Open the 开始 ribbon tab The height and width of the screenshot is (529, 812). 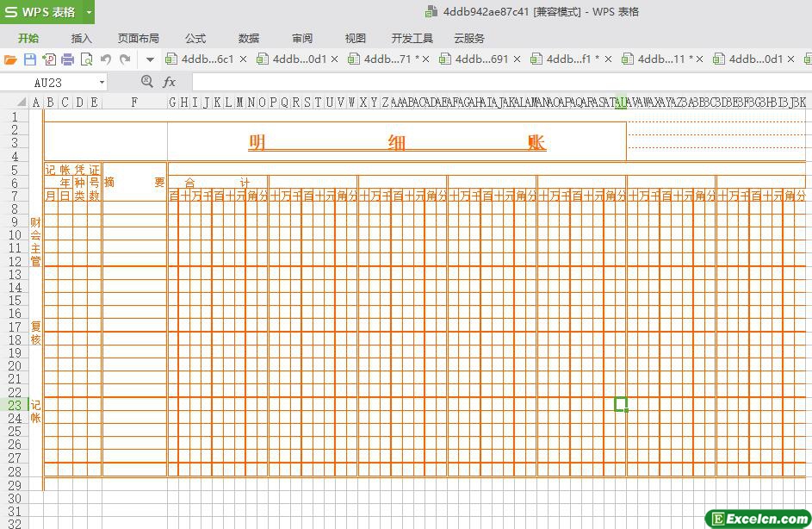[x=28, y=39]
